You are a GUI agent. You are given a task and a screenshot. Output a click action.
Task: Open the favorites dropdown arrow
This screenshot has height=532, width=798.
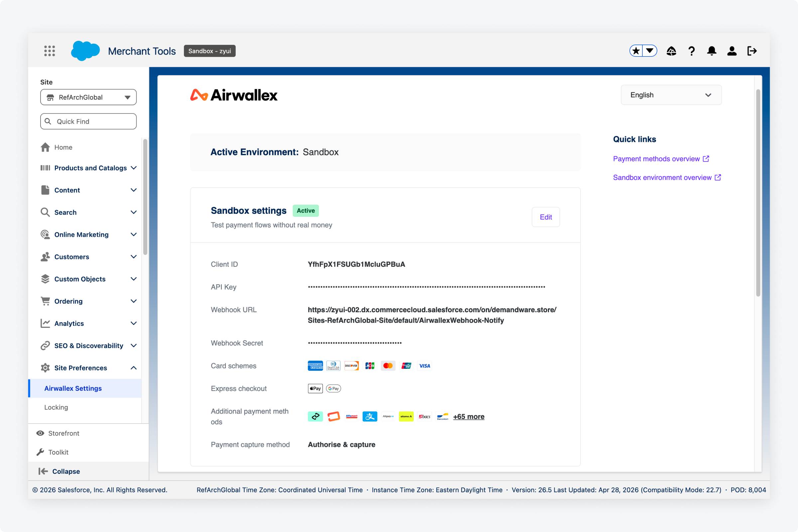[650, 51]
